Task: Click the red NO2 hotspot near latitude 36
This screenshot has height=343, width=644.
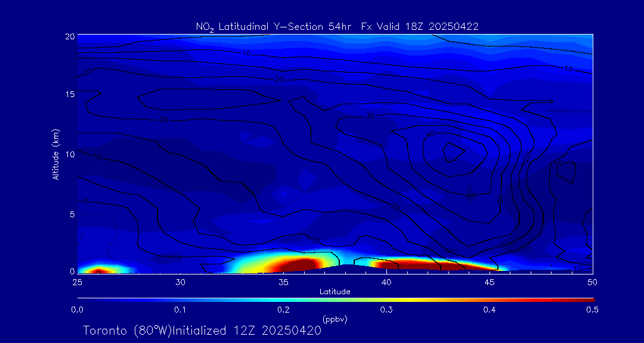Action: coord(298,264)
